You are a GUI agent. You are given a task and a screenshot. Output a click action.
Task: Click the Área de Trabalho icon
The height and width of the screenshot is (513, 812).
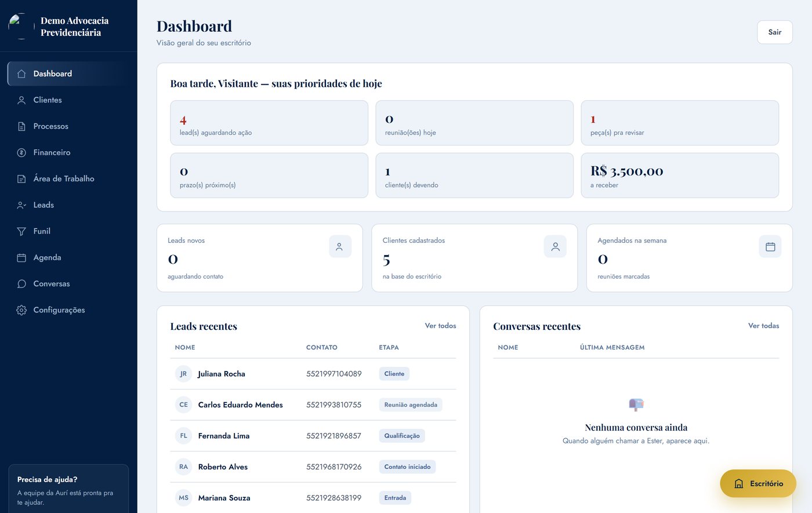[x=21, y=179]
